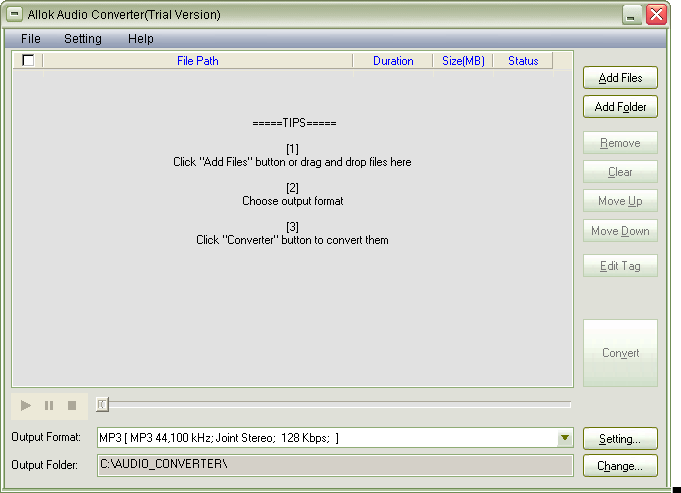Sort by Size(MB) column header
Viewport: 681px width, 493px height.
(x=463, y=60)
